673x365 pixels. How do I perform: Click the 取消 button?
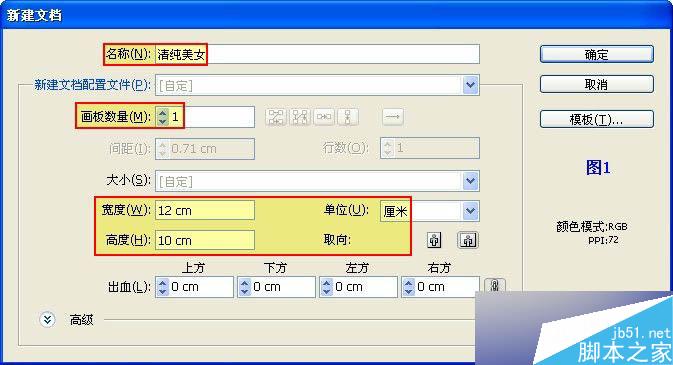[x=597, y=85]
